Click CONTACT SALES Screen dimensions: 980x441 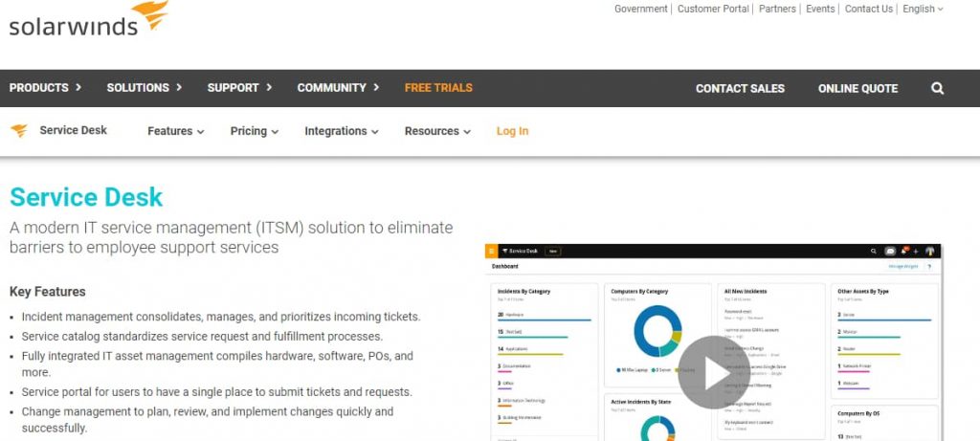740,89
